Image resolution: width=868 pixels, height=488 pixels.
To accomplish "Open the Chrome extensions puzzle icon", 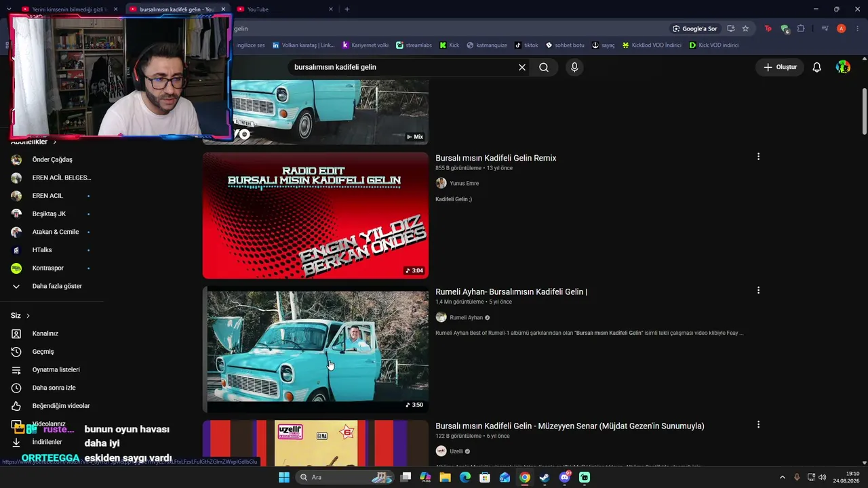I will (801, 28).
